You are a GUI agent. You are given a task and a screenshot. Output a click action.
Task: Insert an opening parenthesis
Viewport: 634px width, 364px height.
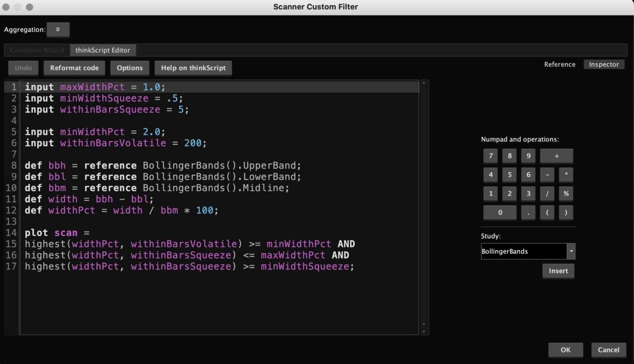tap(547, 213)
